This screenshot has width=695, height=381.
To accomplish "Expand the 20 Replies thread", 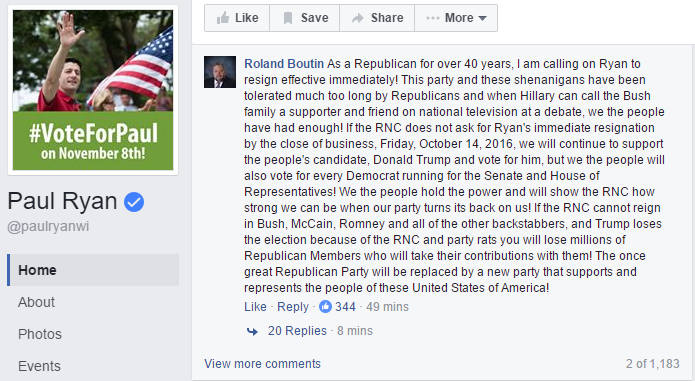I will (x=297, y=331).
